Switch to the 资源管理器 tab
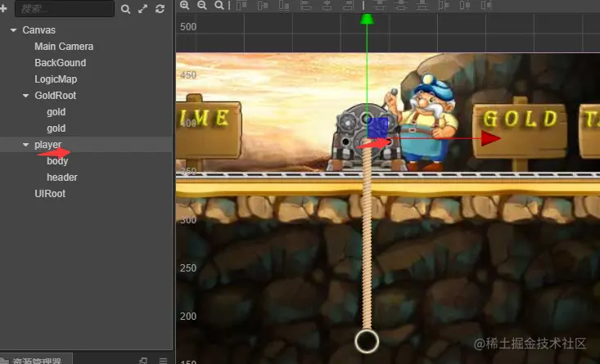 pos(36,359)
